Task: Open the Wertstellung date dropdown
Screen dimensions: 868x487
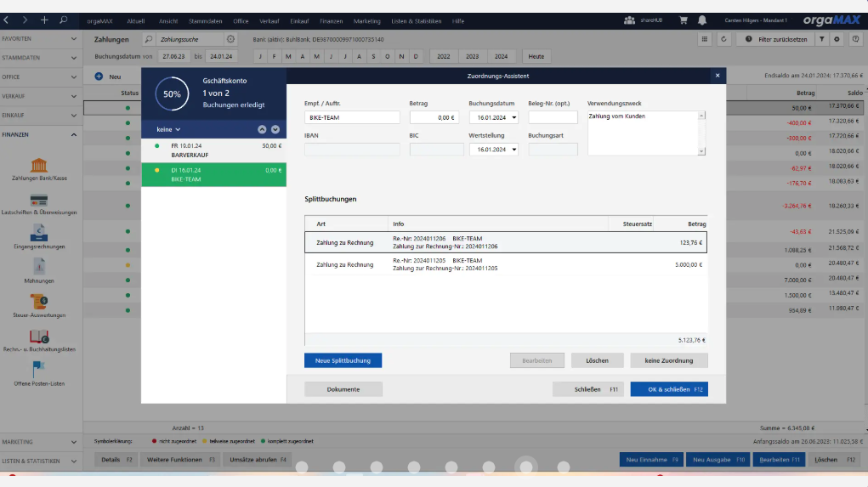Action: pos(513,150)
